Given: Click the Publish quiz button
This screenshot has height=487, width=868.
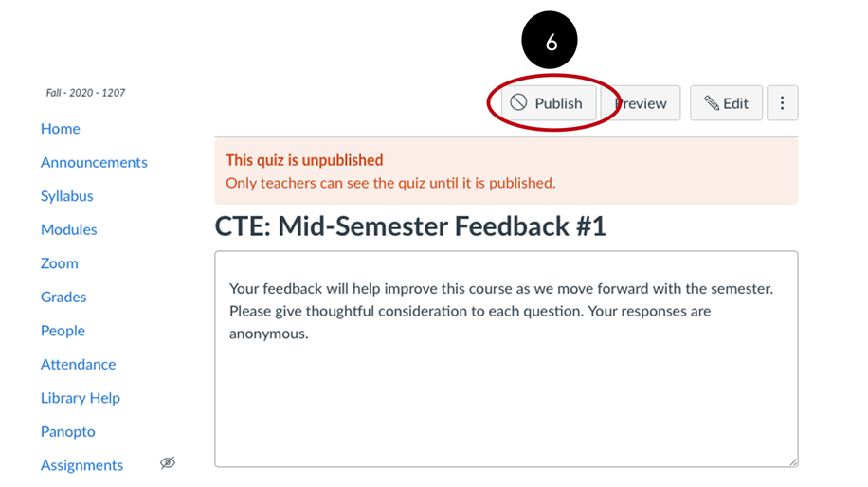Looking at the screenshot, I should pyautogui.click(x=548, y=103).
